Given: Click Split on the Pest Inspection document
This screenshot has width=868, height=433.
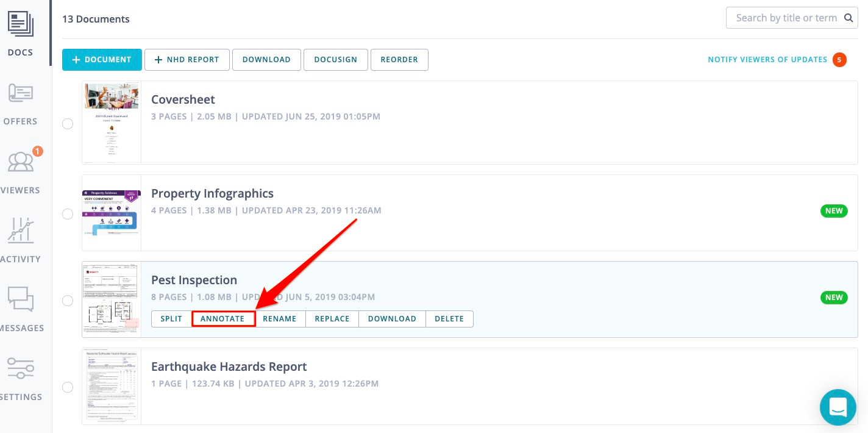Looking at the screenshot, I should click(x=171, y=318).
